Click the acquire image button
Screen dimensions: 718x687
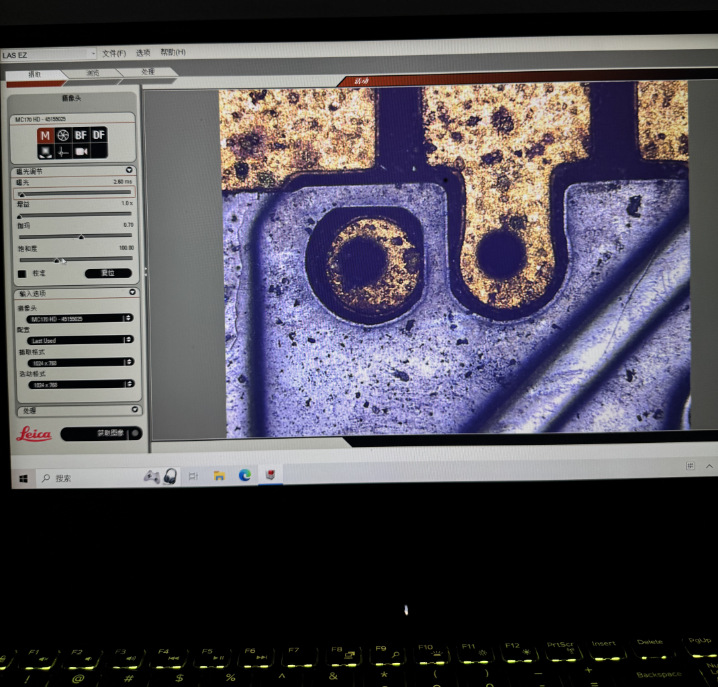(x=100, y=434)
